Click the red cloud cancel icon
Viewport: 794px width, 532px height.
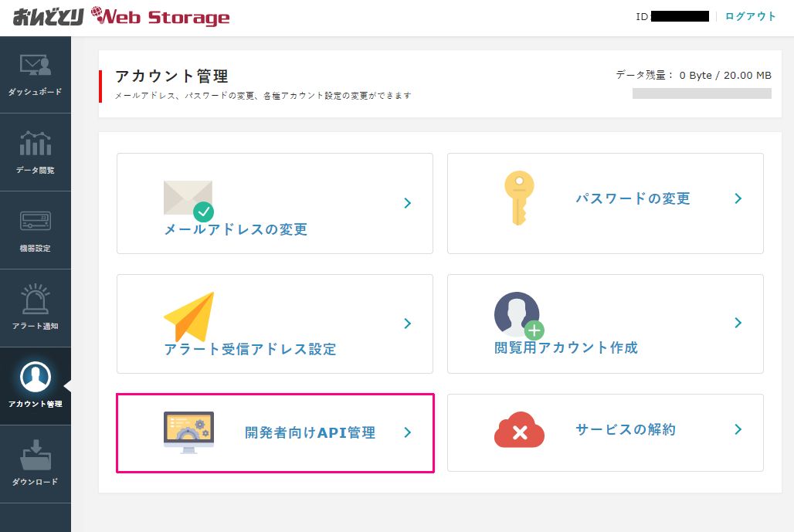[519, 431]
